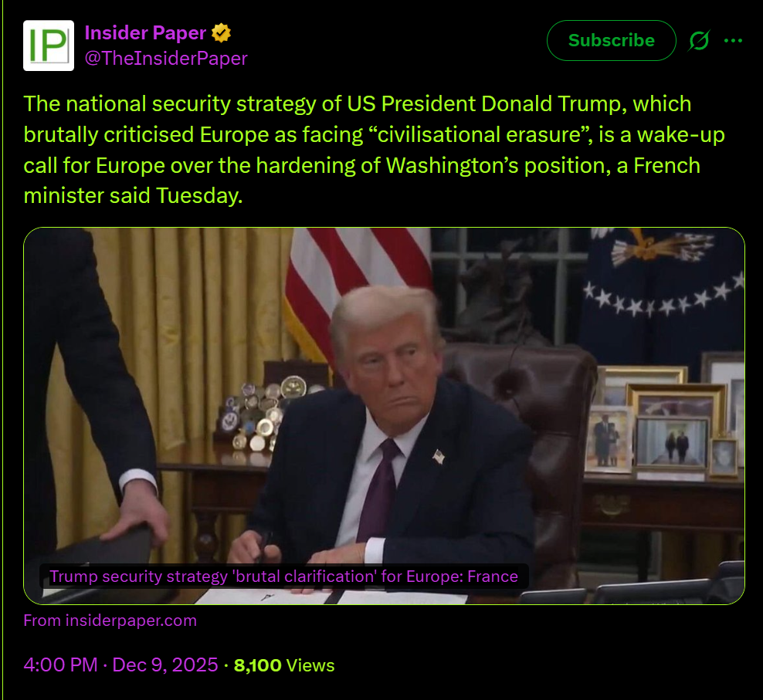Viewport: 763px width, 700px height.
Task: Click the 'brutal clarification' headline caption
Action: [283, 577]
